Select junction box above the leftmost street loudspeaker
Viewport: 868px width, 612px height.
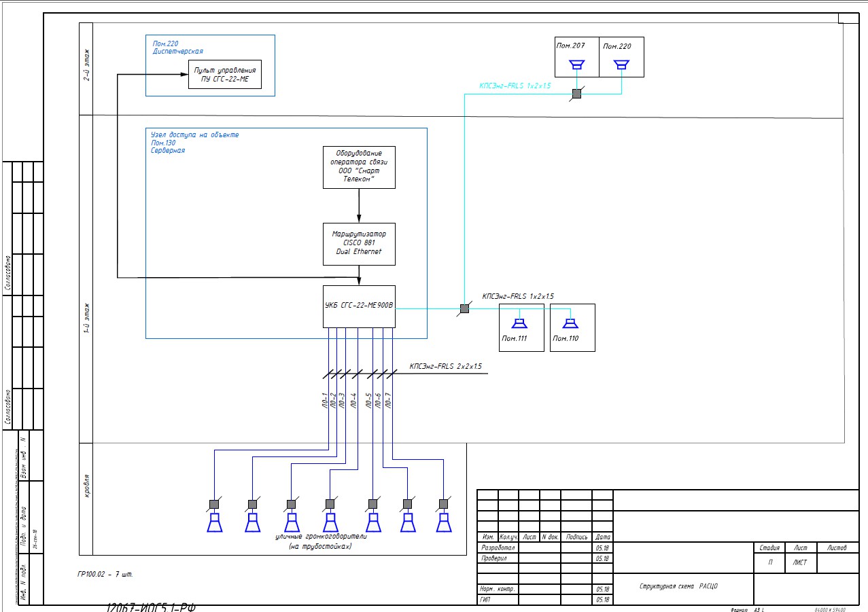(x=213, y=504)
